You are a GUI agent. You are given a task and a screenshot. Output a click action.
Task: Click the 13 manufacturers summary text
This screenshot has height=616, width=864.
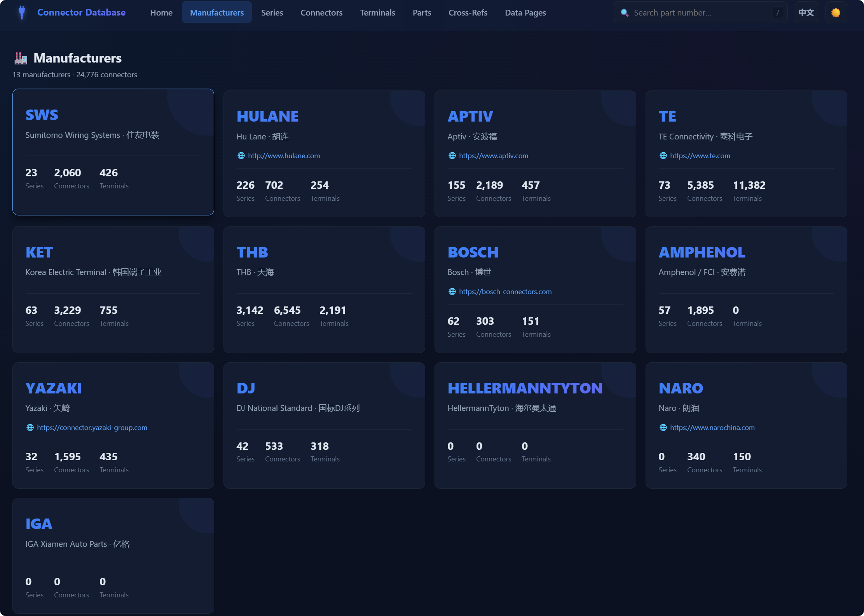click(x=75, y=75)
